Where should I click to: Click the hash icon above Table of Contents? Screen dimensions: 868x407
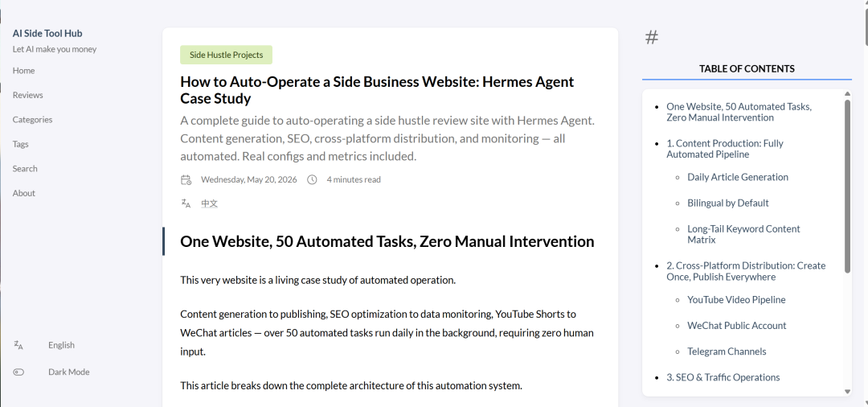(652, 38)
